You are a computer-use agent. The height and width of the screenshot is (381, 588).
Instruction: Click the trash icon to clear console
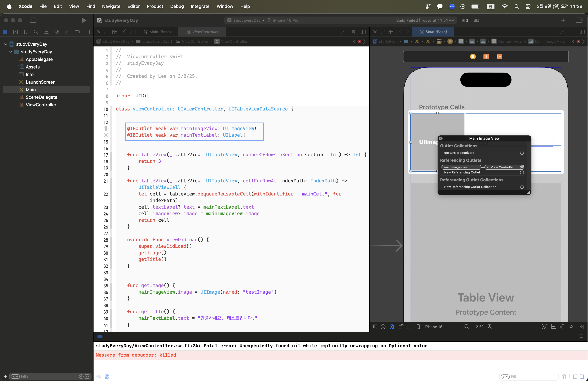click(x=564, y=377)
